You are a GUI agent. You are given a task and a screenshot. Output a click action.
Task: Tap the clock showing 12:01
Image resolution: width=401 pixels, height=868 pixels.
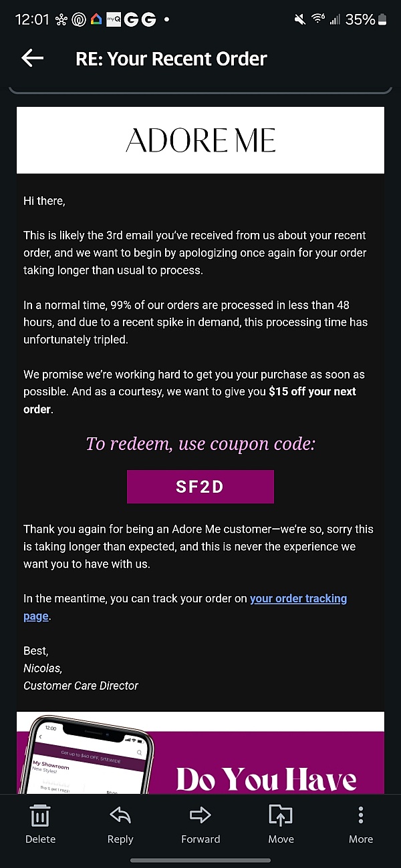(32, 19)
